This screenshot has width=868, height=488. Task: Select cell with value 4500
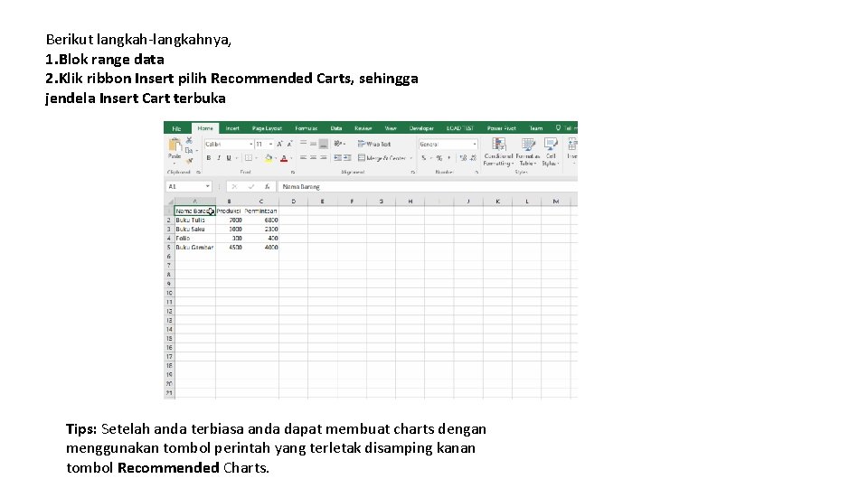(229, 247)
